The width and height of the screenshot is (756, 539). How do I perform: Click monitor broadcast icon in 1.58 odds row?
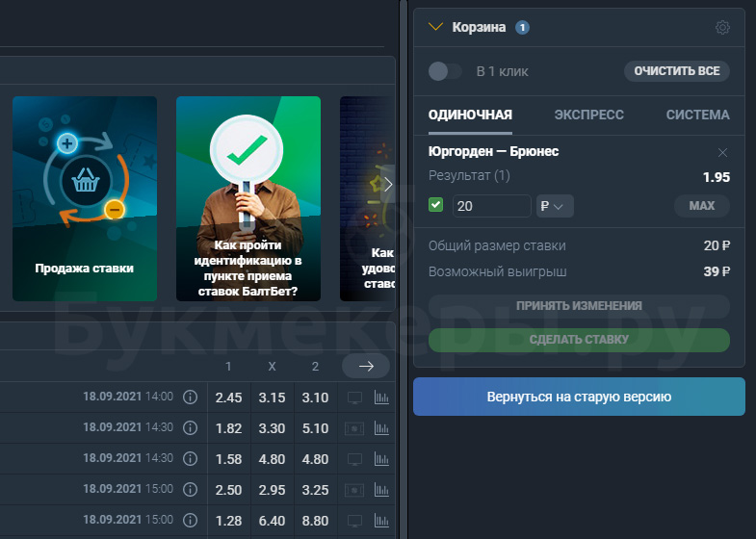354,459
